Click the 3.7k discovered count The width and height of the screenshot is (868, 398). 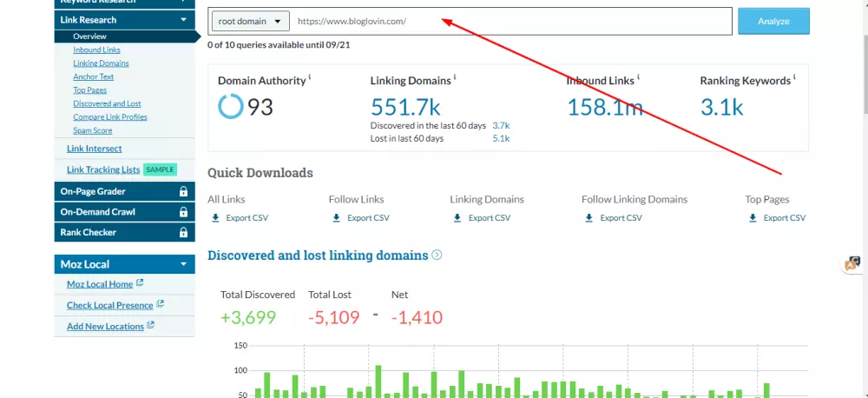point(501,125)
